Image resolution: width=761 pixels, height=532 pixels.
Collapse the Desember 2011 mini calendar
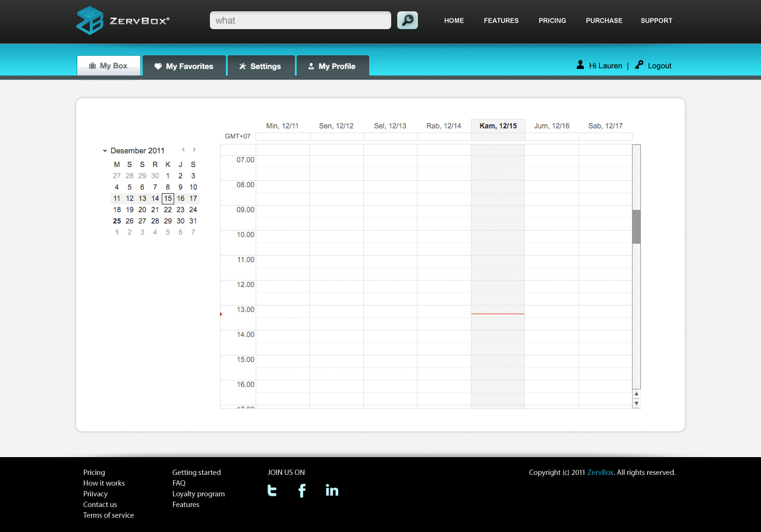[105, 151]
